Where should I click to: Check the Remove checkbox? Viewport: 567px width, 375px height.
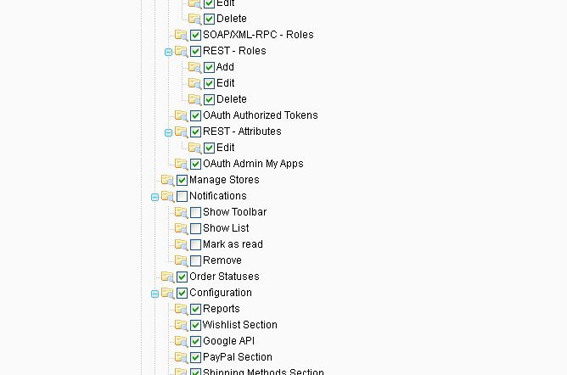click(195, 261)
